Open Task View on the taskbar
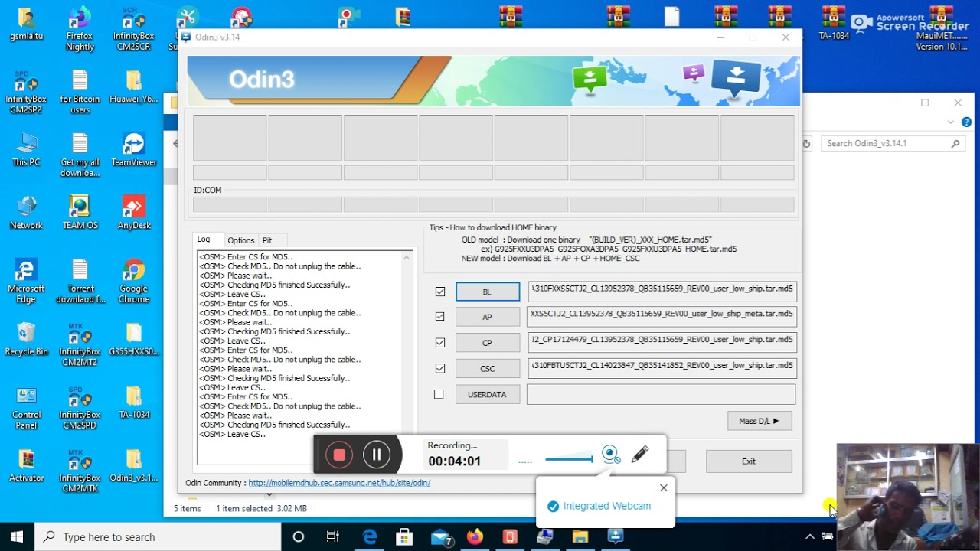The image size is (980, 551). point(333,537)
